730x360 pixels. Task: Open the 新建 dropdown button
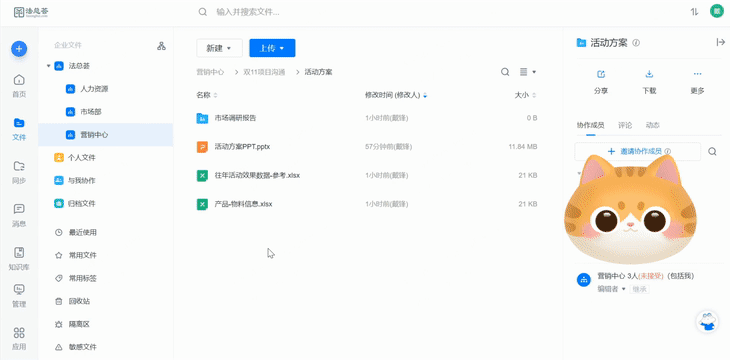coord(219,48)
